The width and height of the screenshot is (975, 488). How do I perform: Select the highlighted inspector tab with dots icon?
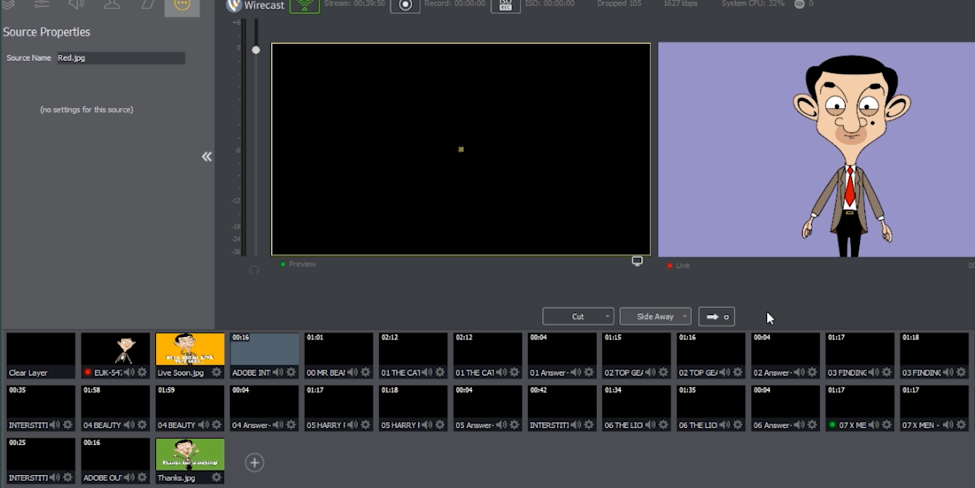pyautogui.click(x=182, y=6)
